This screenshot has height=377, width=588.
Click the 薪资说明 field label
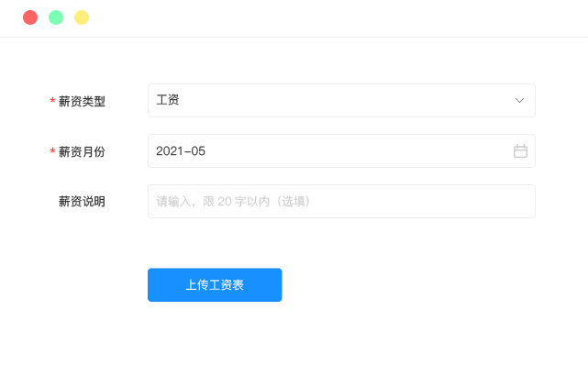click(82, 202)
